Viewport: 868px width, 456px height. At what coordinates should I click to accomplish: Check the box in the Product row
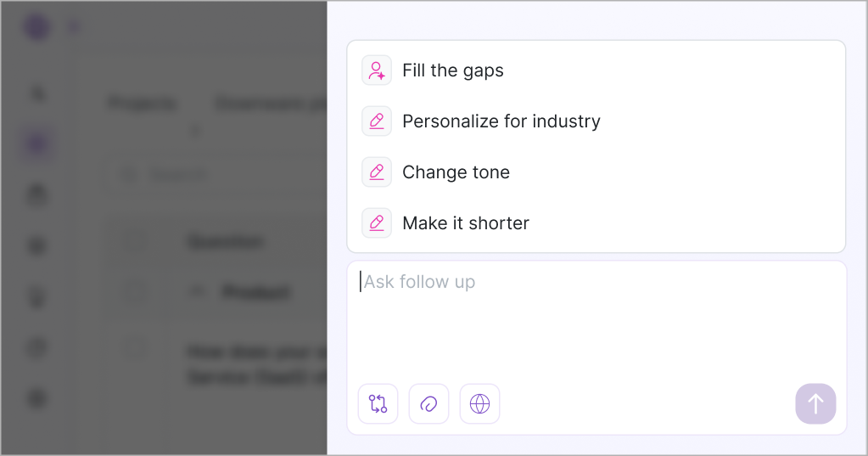click(x=135, y=292)
